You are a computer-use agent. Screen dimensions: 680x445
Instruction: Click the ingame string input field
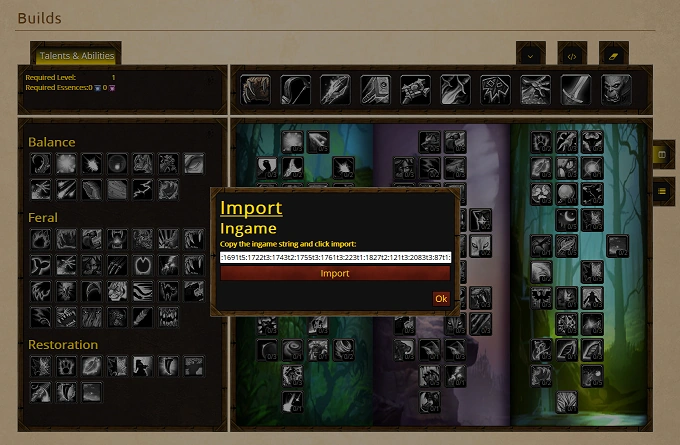335,257
